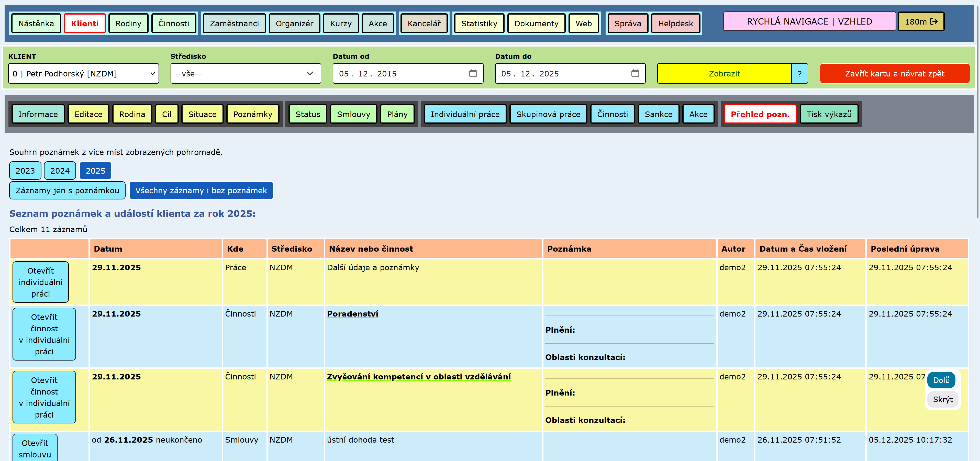Screen dimensions: 980x461
Task: Close card via Zavřít kartu a návrat zpět
Action: tap(894, 74)
